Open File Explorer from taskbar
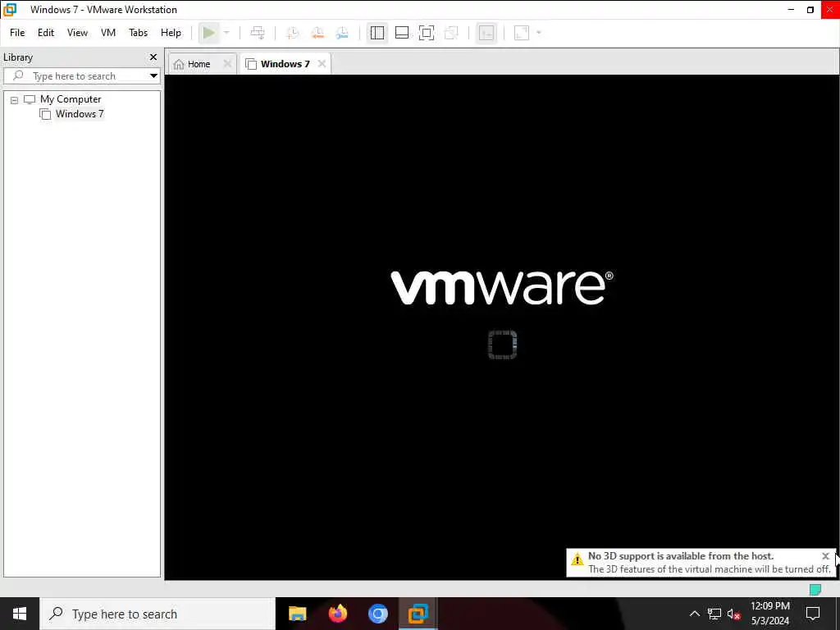Viewport: 840px width, 630px height. (297, 614)
